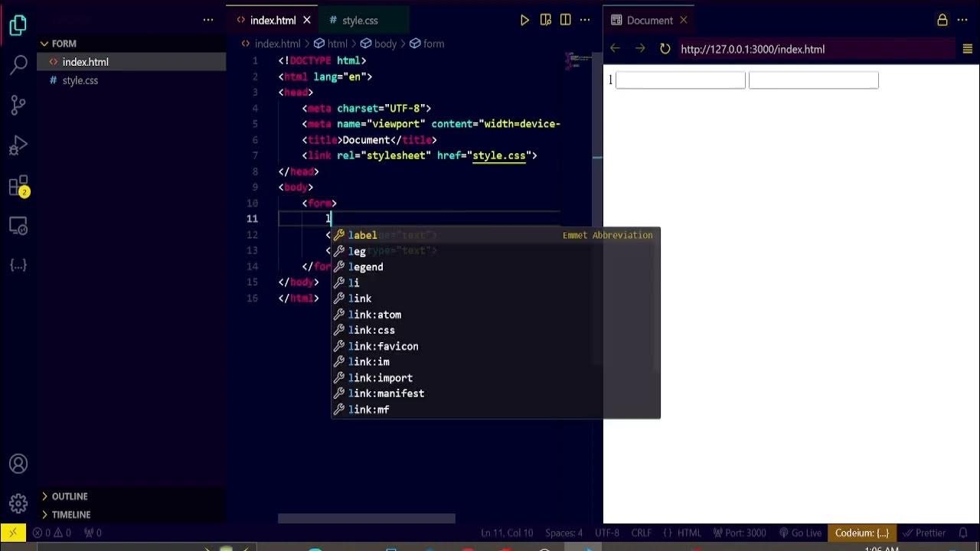Click the body breadcrumb segment
This screenshot has width=980, height=551.
[x=379, y=44]
